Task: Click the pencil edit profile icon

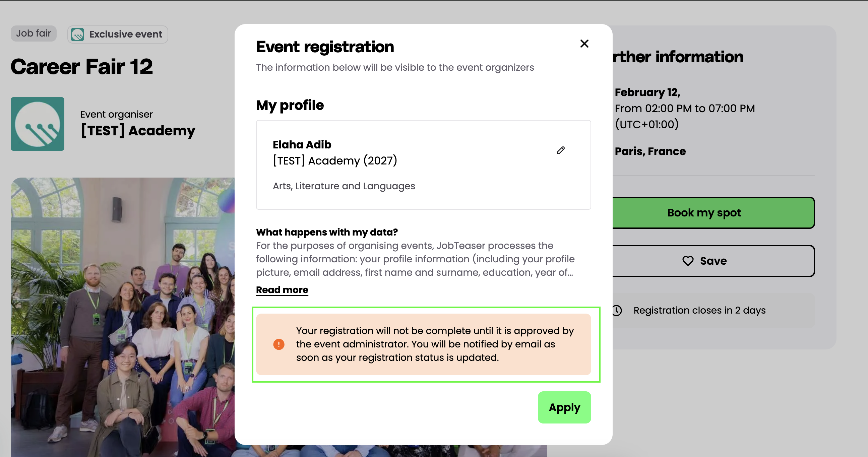Action: [x=561, y=150]
